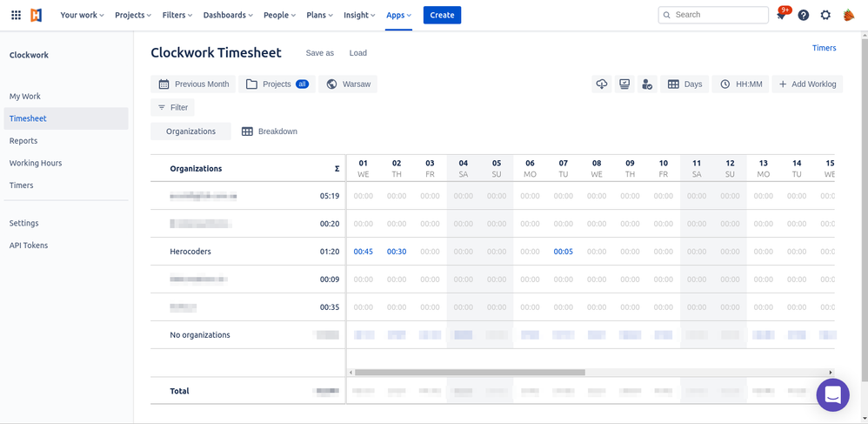Open the app switcher grid icon

[16, 15]
